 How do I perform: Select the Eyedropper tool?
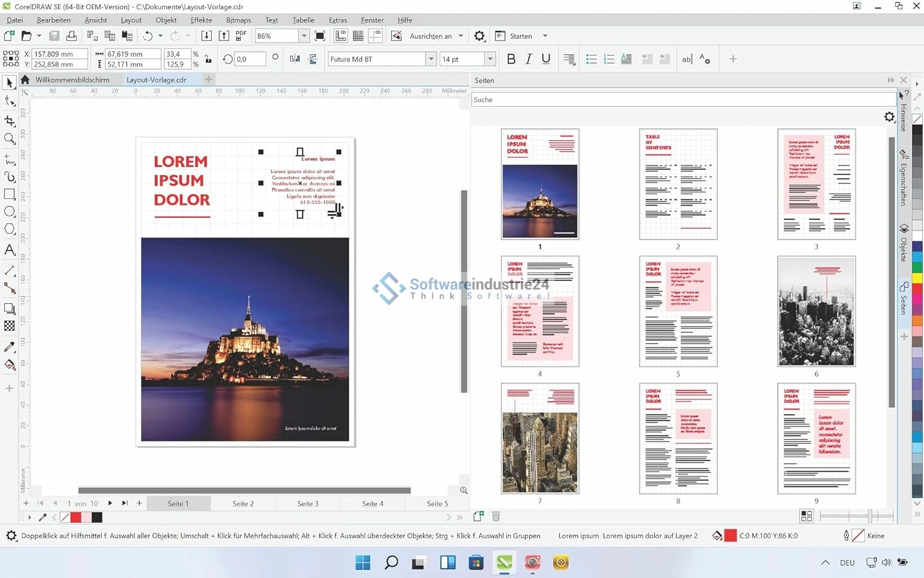click(x=9, y=347)
